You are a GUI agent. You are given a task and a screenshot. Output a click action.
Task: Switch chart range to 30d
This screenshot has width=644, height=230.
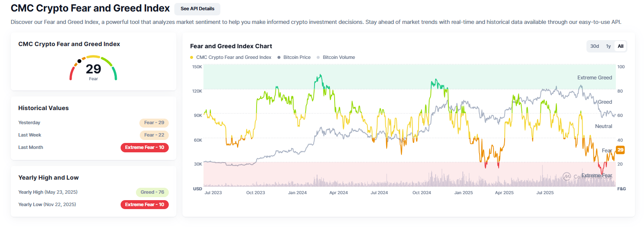[594, 46]
